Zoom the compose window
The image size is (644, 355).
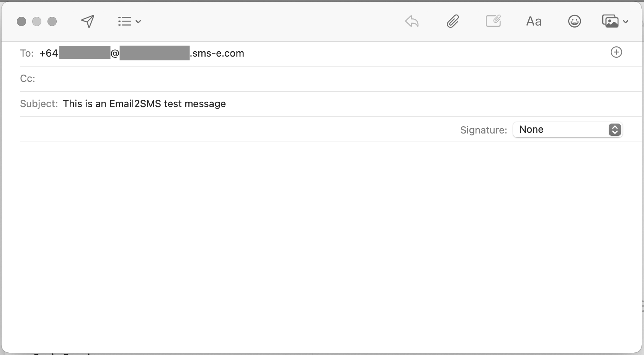(52, 21)
